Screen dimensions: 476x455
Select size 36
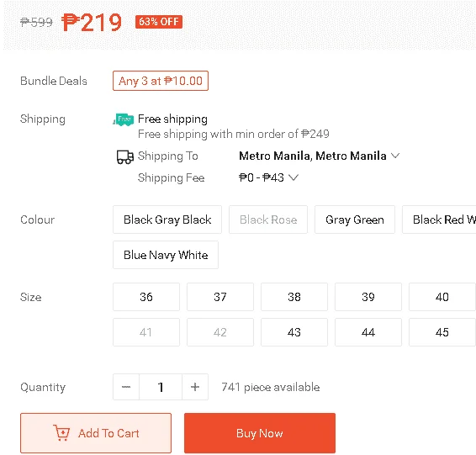click(146, 297)
